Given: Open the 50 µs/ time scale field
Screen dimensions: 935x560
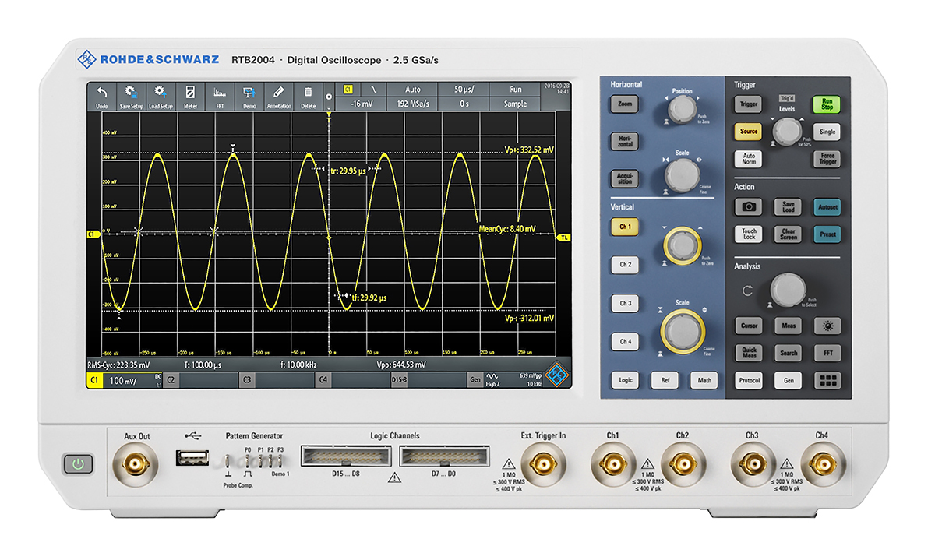Looking at the screenshot, I should (464, 90).
